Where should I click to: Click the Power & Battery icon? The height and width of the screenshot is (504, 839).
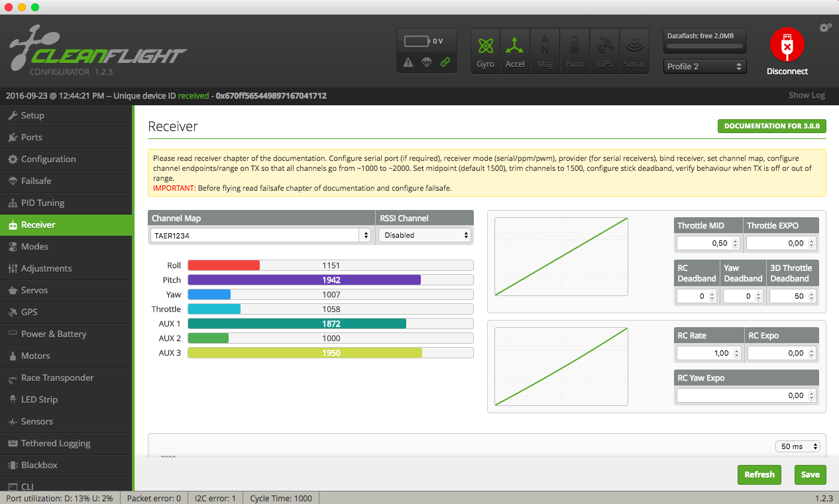[13, 334]
